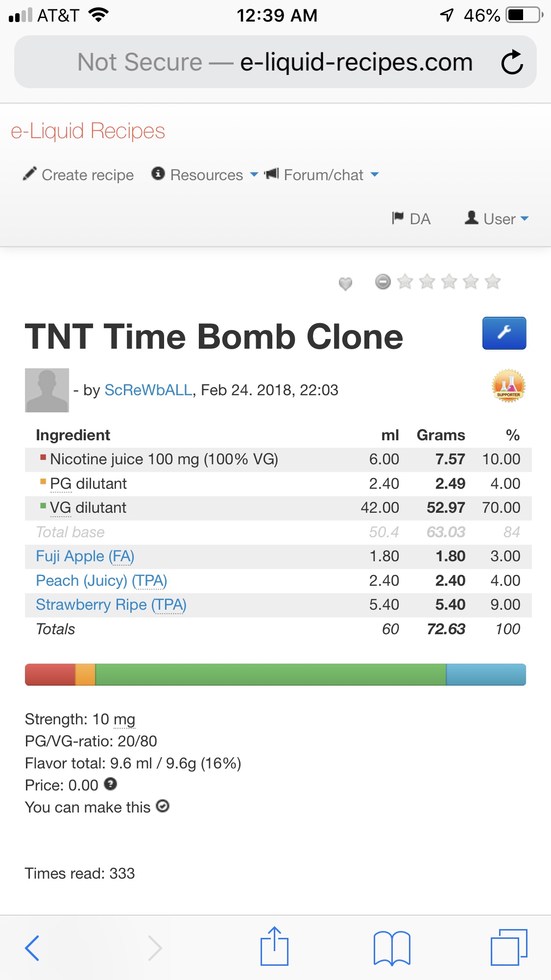Image resolution: width=551 pixels, height=980 pixels.
Task: Tap the heart favorite icon
Action: tap(345, 283)
